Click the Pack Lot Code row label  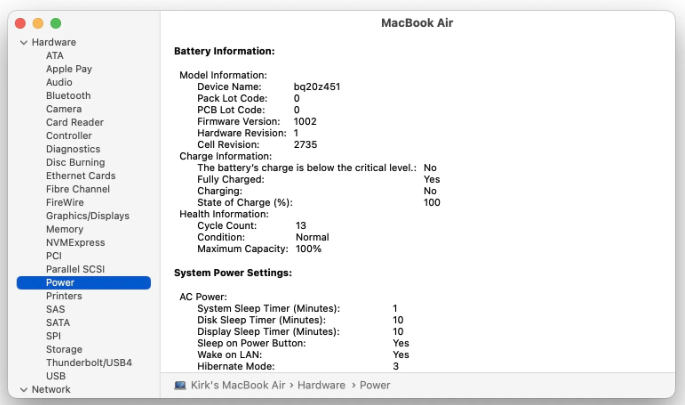click(232, 98)
